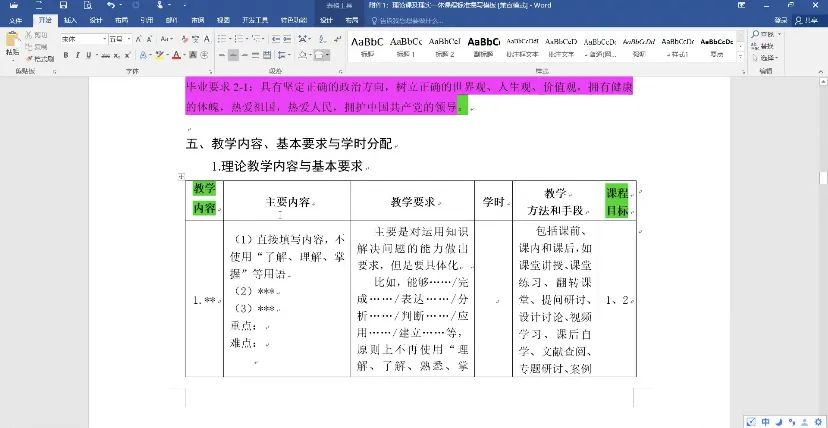Toggle Underline formatting (U)

(x=89, y=55)
